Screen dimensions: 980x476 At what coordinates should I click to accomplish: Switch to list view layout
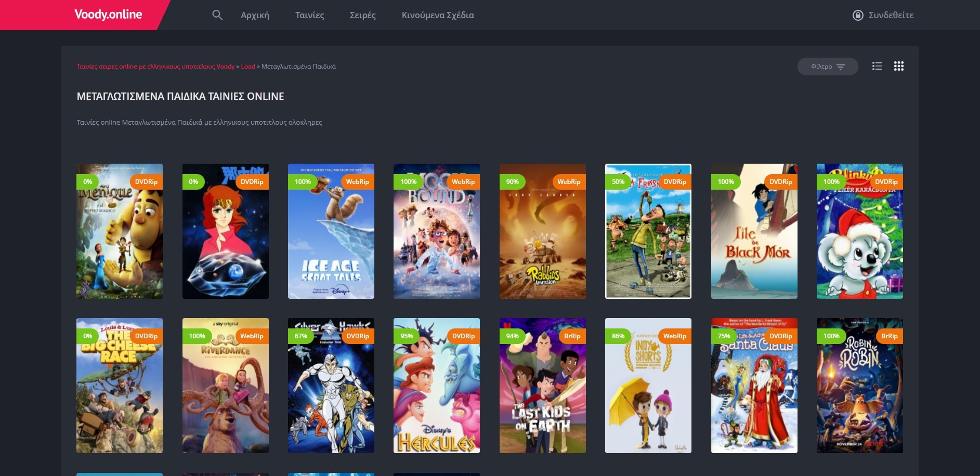[877, 66]
